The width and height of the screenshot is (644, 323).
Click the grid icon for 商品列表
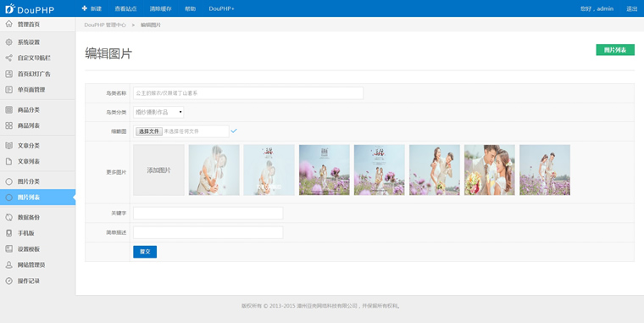[8, 125]
